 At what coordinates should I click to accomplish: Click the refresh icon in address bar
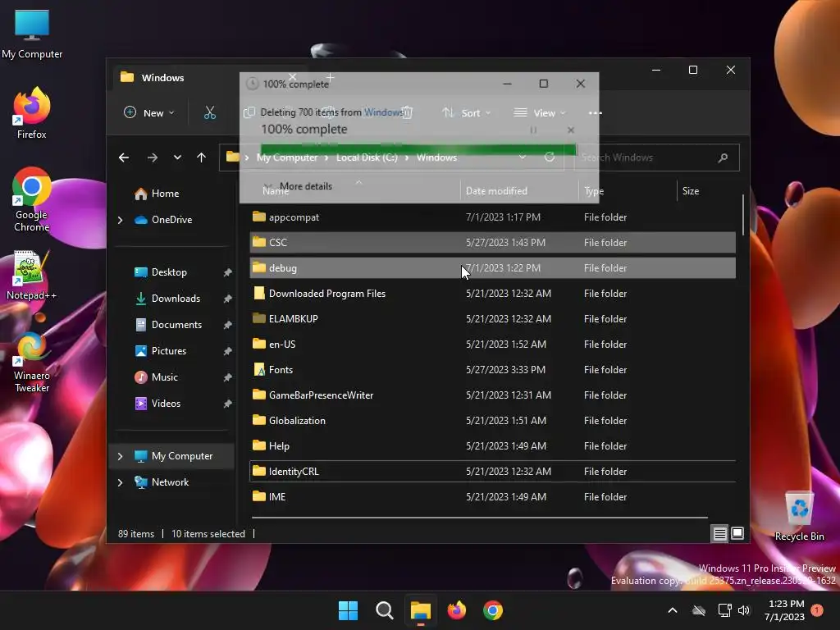pos(550,157)
